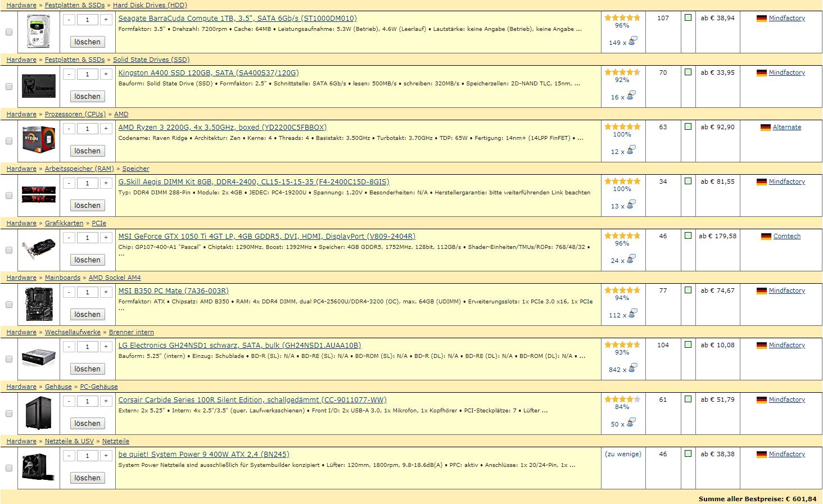823x504 pixels.
Task: Open Solid State Drives (SSD) breadcrumb
Action: pyautogui.click(x=151, y=60)
